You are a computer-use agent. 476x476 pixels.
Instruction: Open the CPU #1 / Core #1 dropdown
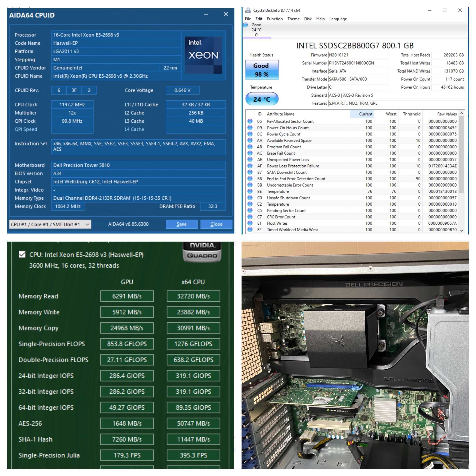pos(50,224)
